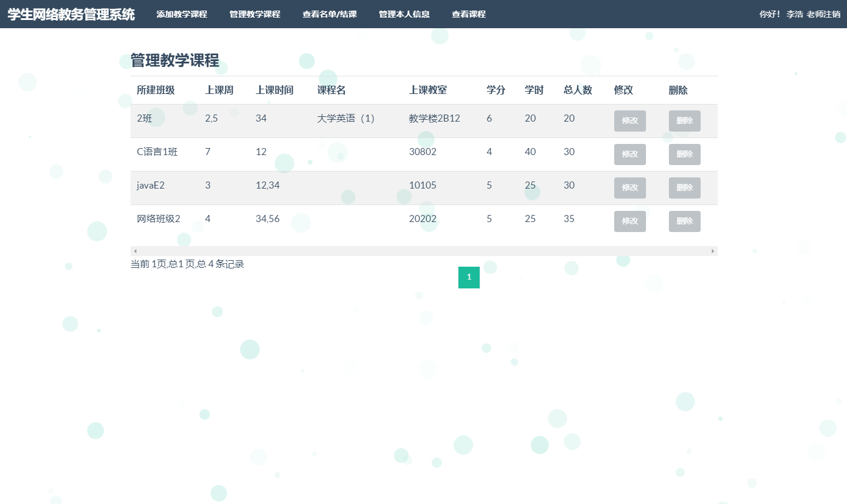Viewport: 847px width, 504px height.
Task: Click 修改 for the 2班 course row
Action: pos(630,120)
